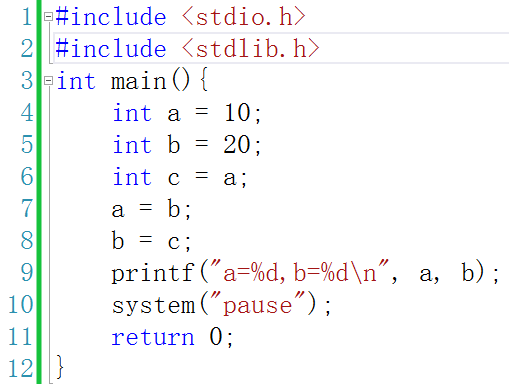This screenshot has width=509, height=388.
Task: Click line number 10 in the gutter
Action: point(21,305)
